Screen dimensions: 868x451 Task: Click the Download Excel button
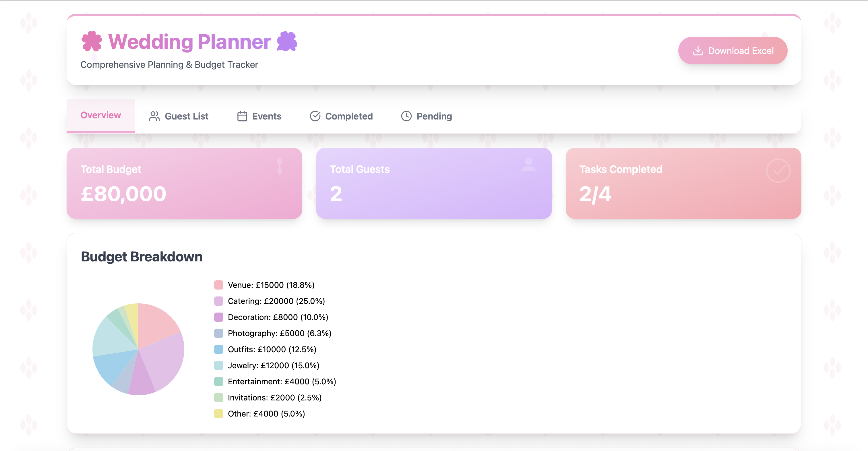point(733,50)
